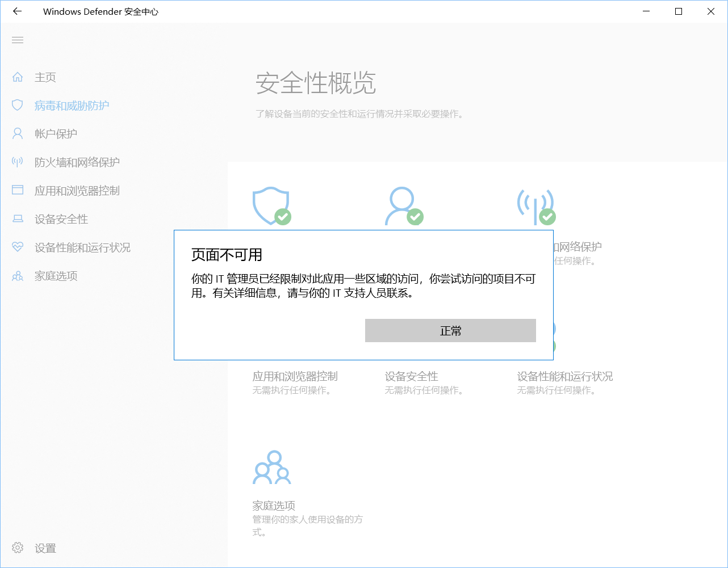Image resolution: width=728 pixels, height=568 pixels.
Task: Click 无需执行任何操作 under 设备性能和运行状况
Action: coord(557,390)
